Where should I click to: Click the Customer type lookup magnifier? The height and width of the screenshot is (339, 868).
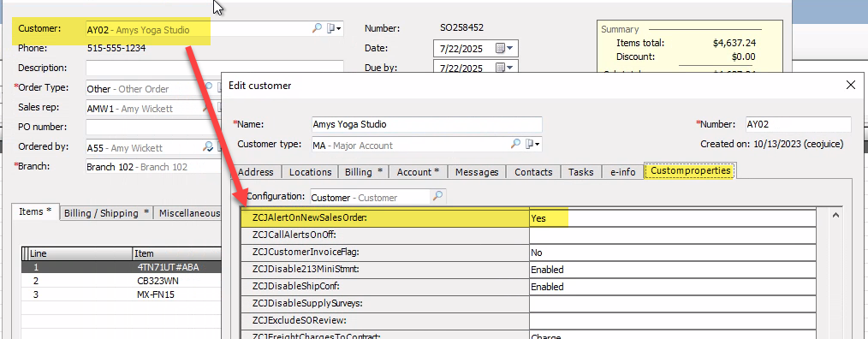point(515,144)
